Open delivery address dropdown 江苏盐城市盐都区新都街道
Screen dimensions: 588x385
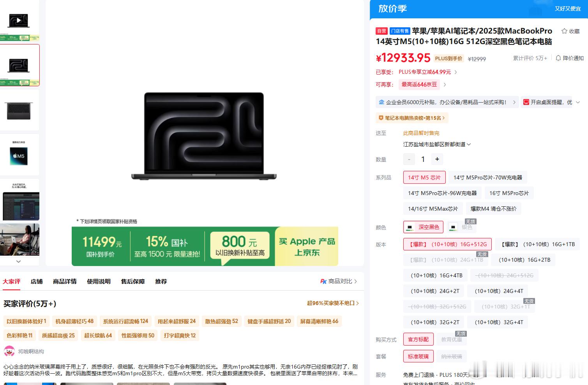[x=437, y=144]
